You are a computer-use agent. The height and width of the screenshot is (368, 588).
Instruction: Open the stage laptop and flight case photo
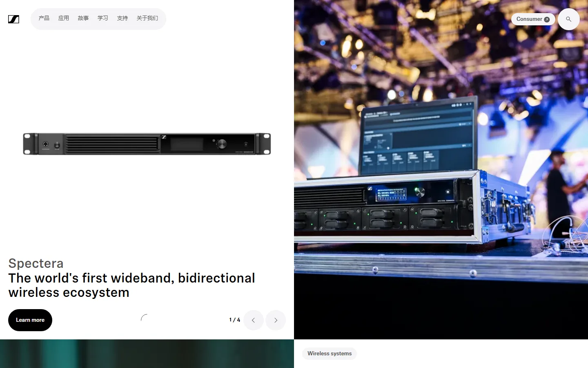[x=441, y=170]
